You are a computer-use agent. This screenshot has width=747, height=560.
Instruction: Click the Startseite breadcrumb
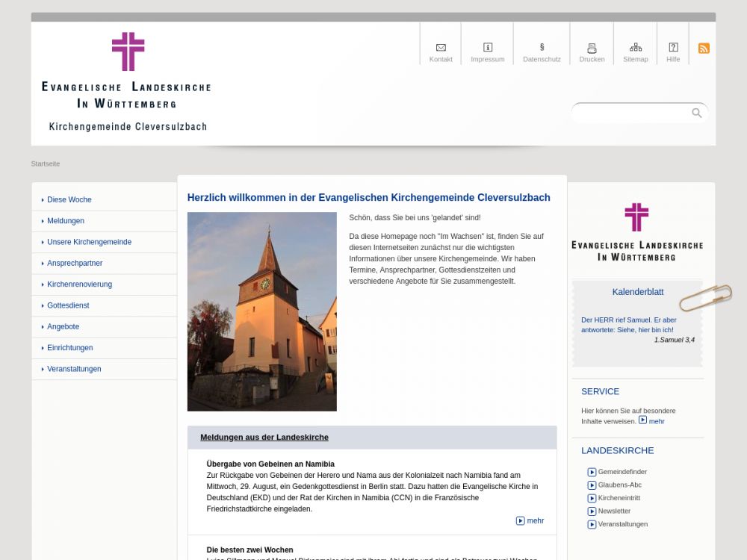coord(46,164)
